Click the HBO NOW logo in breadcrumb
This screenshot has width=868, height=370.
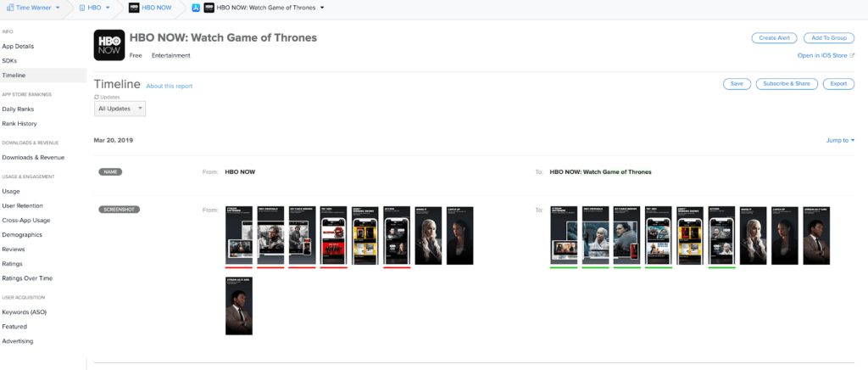point(134,7)
